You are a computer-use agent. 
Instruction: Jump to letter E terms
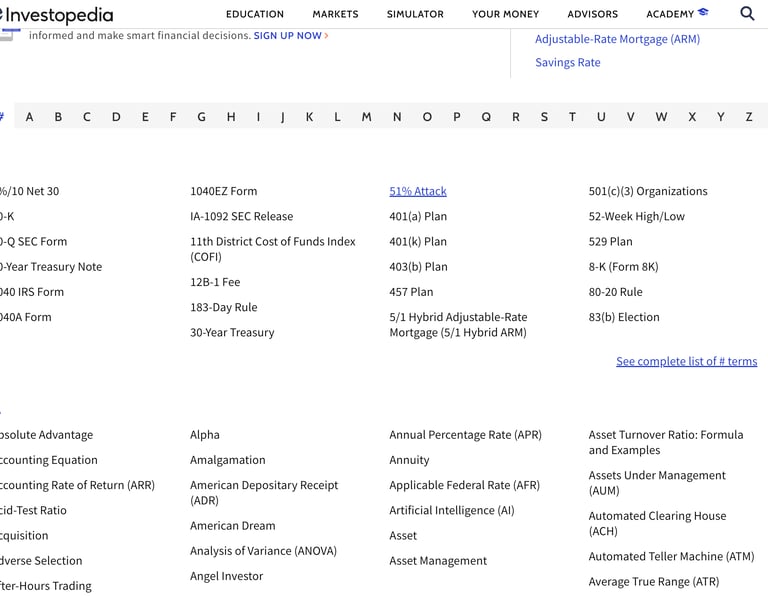click(x=145, y=117)
